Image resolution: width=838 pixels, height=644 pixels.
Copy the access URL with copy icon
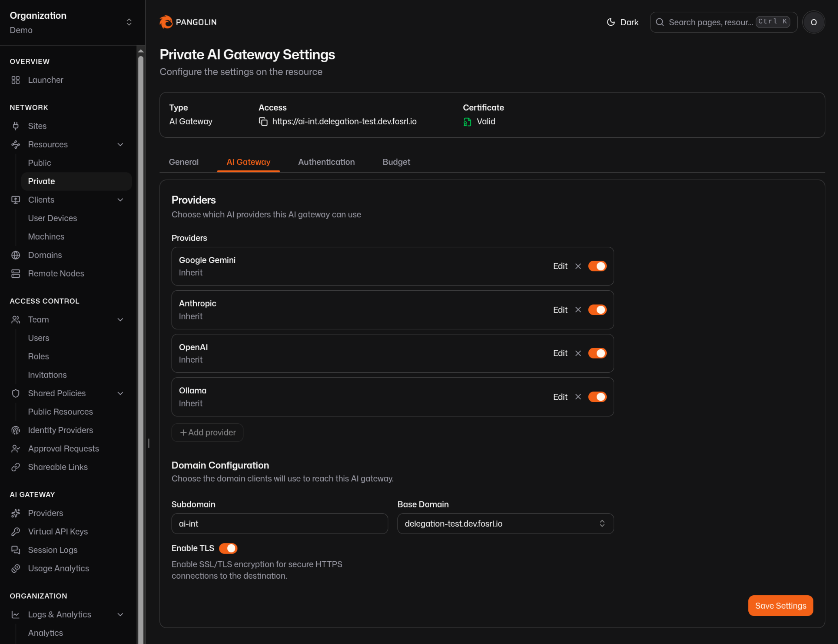[x=263, y=122]
